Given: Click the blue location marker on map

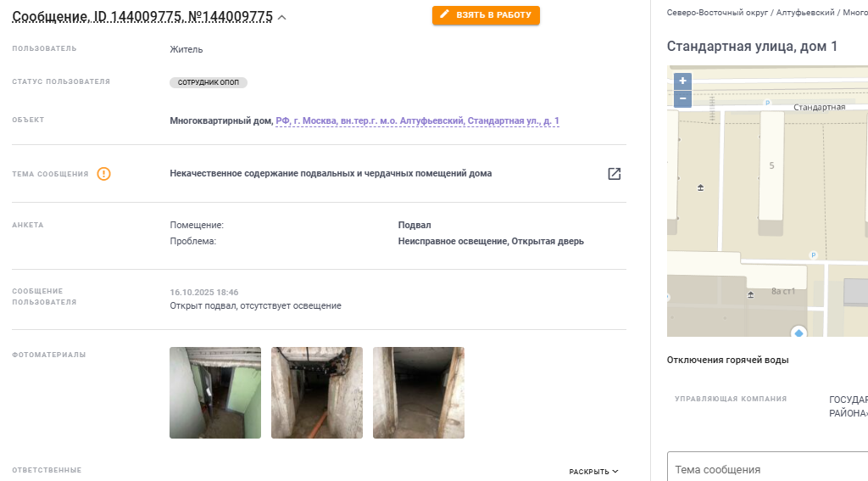Looking at the screenshot, I should [798, 333].
